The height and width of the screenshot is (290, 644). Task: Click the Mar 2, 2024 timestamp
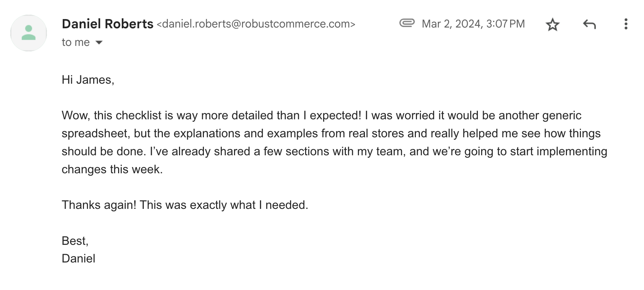pyautogui.click(x=473, y=24)
